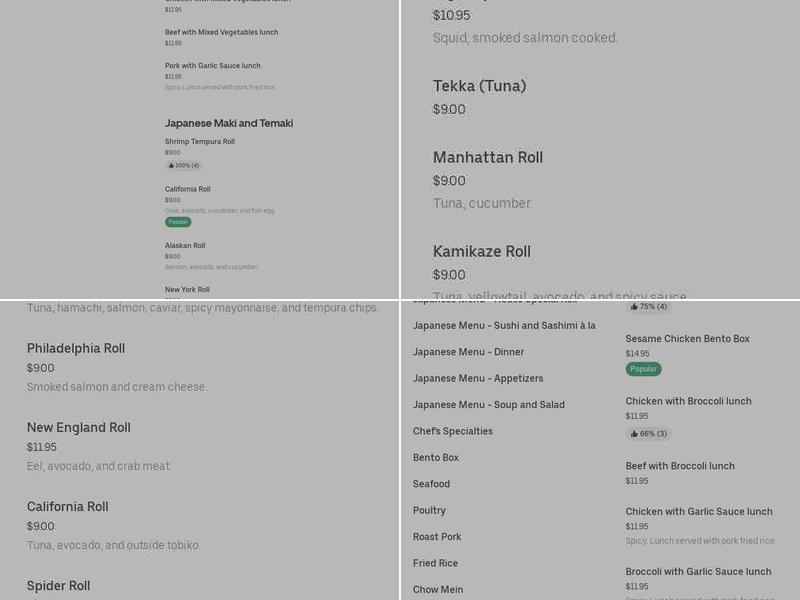Open Chicken with Broccoli lunch item
The width and height of the screenshot is (800, 600).
(688, 401)
